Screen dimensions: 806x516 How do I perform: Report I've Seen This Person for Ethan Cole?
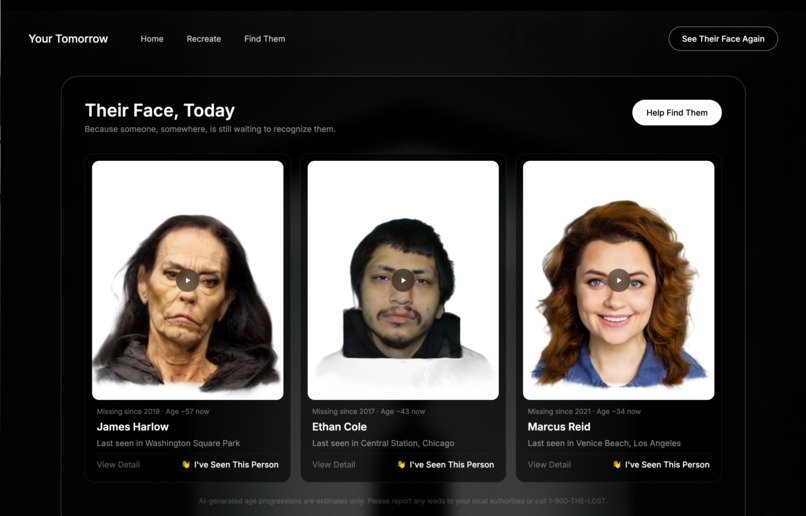446,465
